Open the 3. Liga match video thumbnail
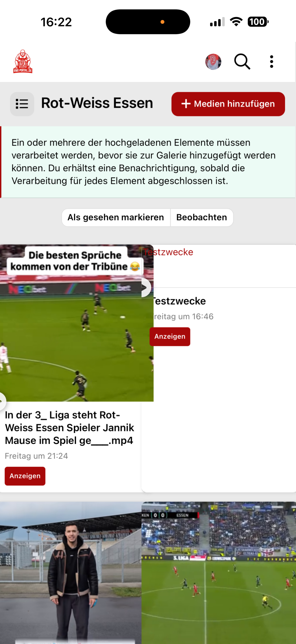This screenshot has height=644, width=296. [x=219, y=573]
